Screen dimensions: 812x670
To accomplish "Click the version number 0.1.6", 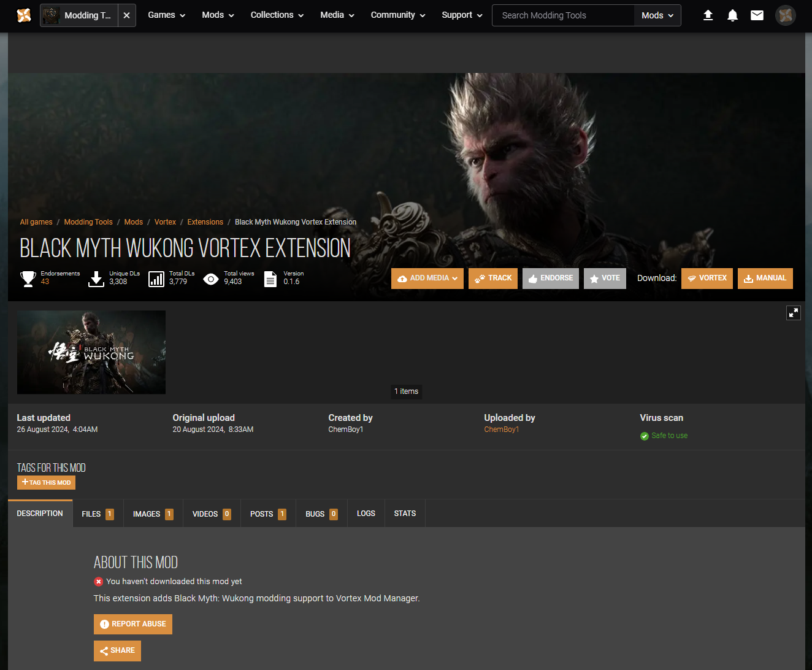I will pos(291,282).
